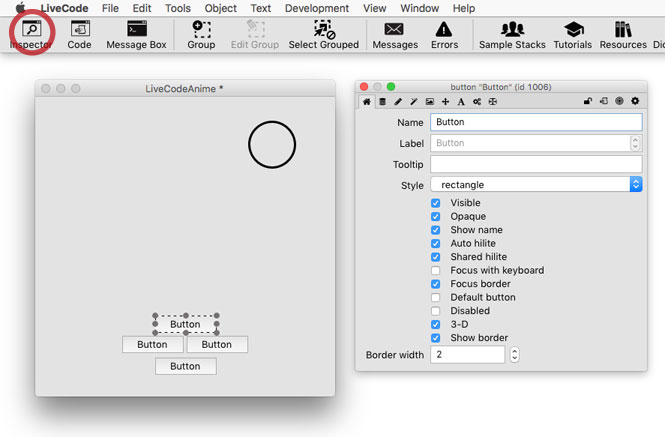The image size is (665, 437).
Task: Toggle the 3-D checkbox
Action: (x=436, y=325)
